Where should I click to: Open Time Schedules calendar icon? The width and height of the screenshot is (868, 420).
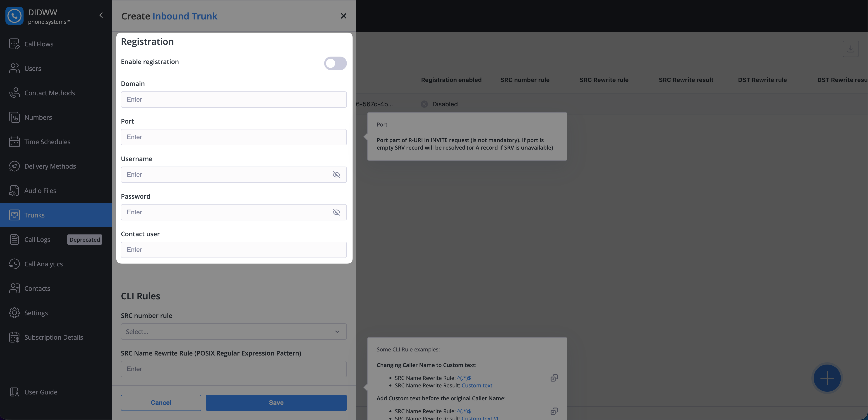click(14, 142)
